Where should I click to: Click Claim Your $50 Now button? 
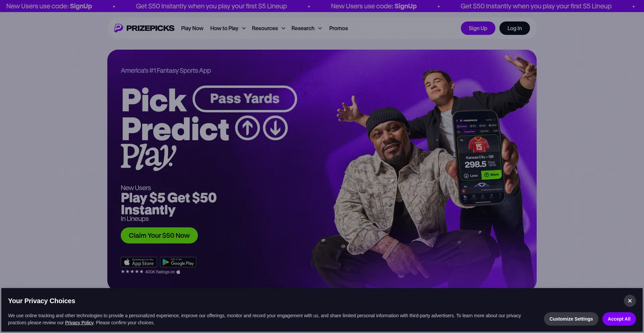pyautogui.click(x=159, y=235)
